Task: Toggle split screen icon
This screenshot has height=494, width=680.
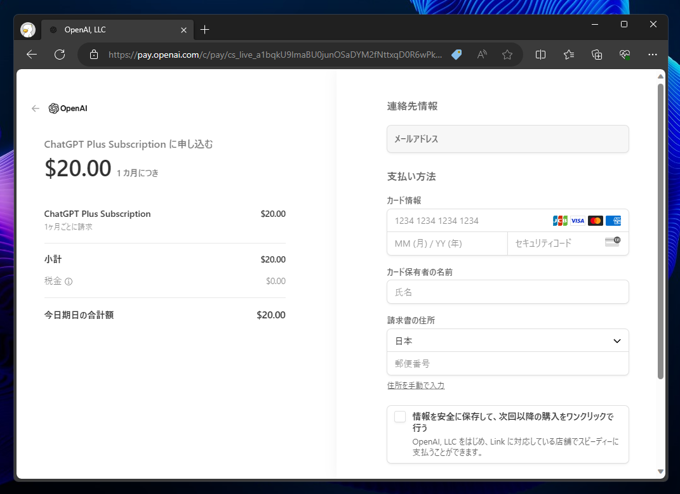Action: coord(540,55)
